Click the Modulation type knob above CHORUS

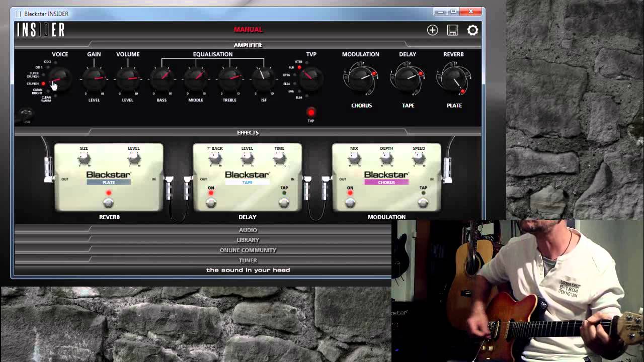click(x=361, y=78)
